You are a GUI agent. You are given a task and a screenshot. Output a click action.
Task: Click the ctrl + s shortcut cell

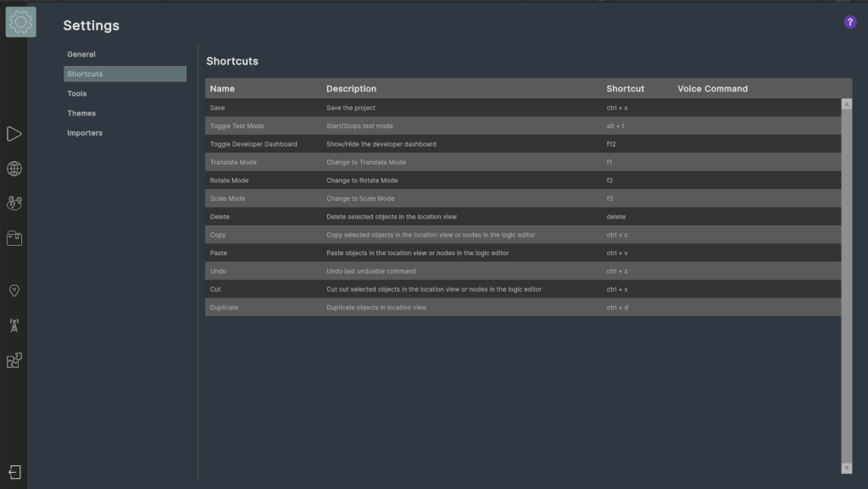[617, 108]
